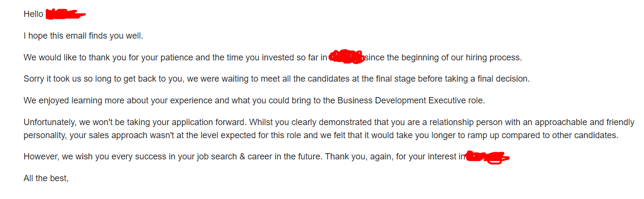Click the word "However"
The image size is (644, 199).
[x=41, y=157]
